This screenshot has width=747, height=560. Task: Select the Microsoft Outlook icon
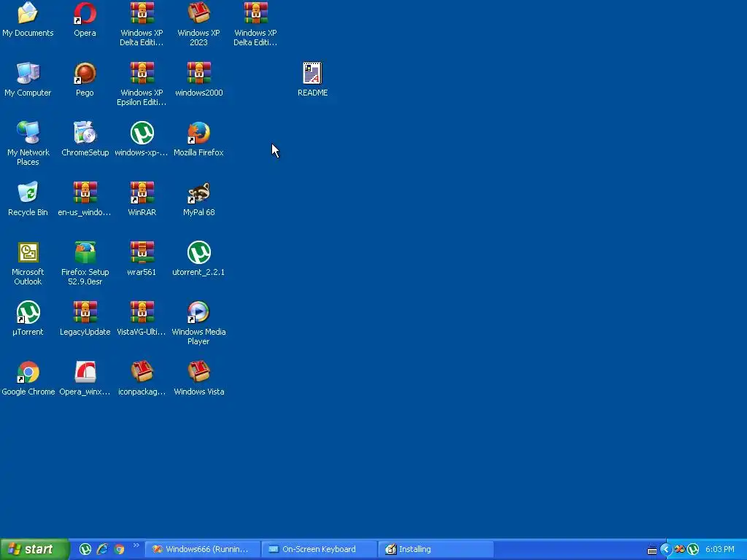point(28,262)
